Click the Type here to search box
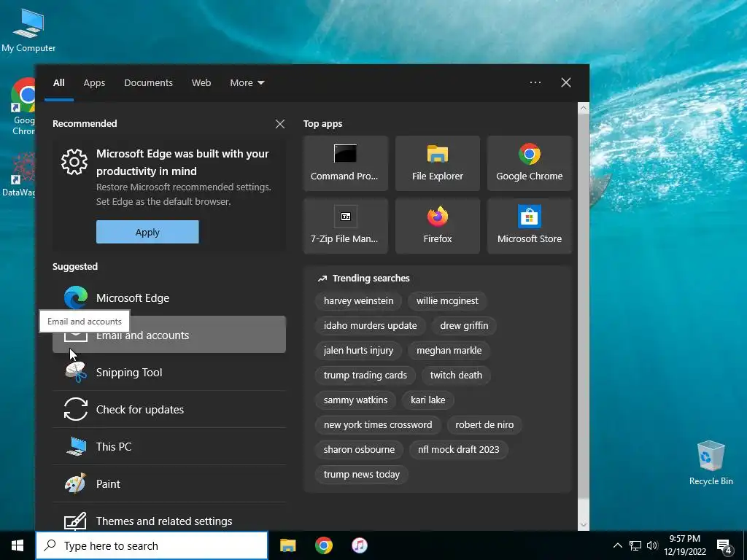 pyautogui.click(x=152, y=545)
